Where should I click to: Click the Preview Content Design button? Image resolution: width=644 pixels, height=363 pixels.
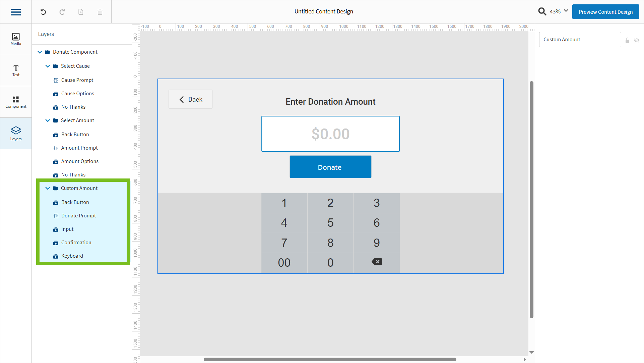click(x=605, y=12)
